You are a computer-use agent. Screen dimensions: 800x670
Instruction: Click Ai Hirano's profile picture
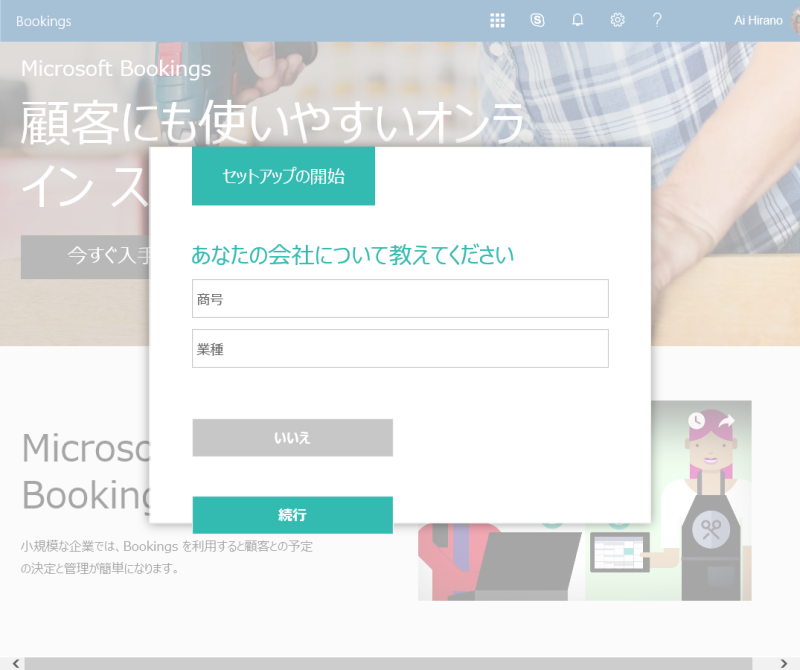(795, 20)
